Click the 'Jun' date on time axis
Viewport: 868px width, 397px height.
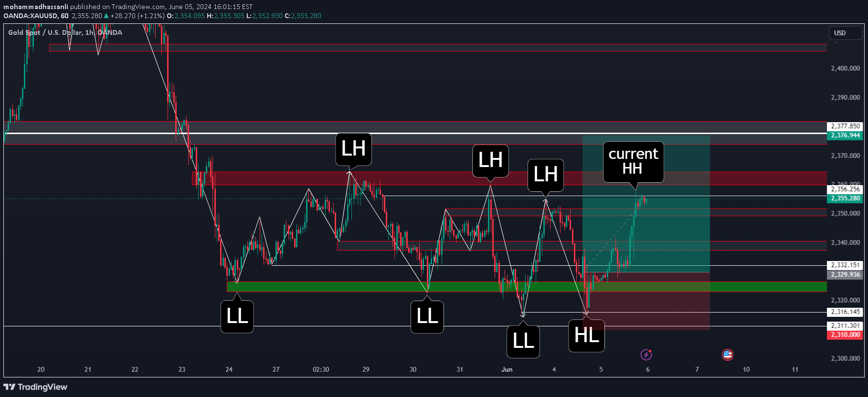tap(507, 369)
